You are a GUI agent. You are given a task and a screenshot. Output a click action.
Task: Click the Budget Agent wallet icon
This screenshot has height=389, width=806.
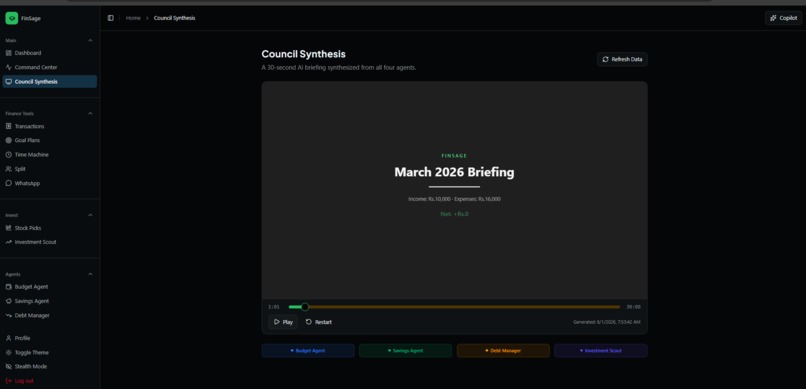point(8,287)
